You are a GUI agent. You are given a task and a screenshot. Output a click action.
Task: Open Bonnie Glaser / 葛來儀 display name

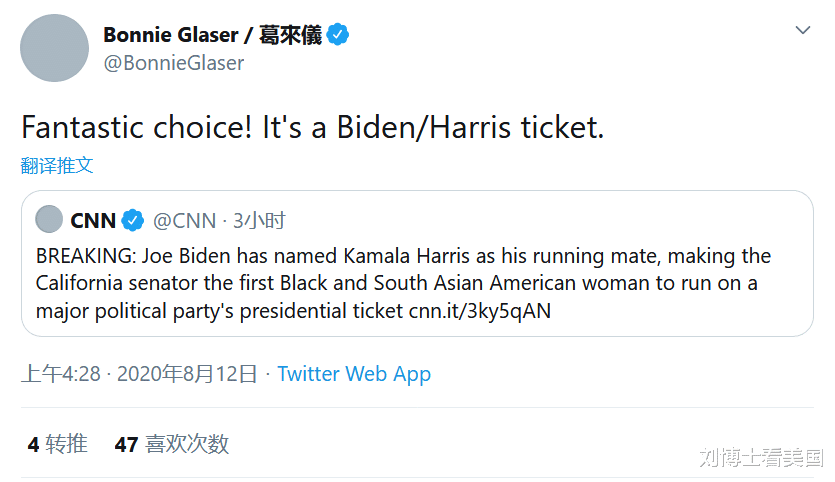(x=212, y=35)
